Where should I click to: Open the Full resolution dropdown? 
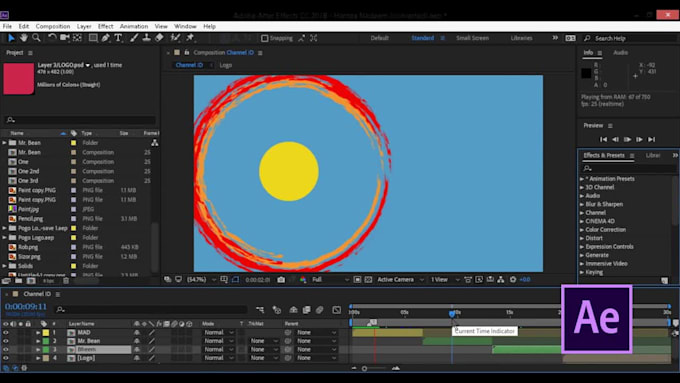[330, 280]
